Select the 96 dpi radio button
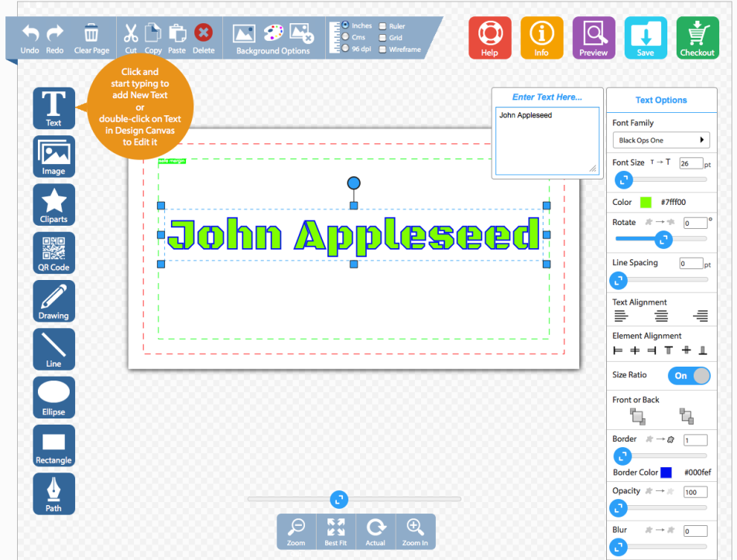The height and width of the screenshot is (560, 737). [345, 49]
